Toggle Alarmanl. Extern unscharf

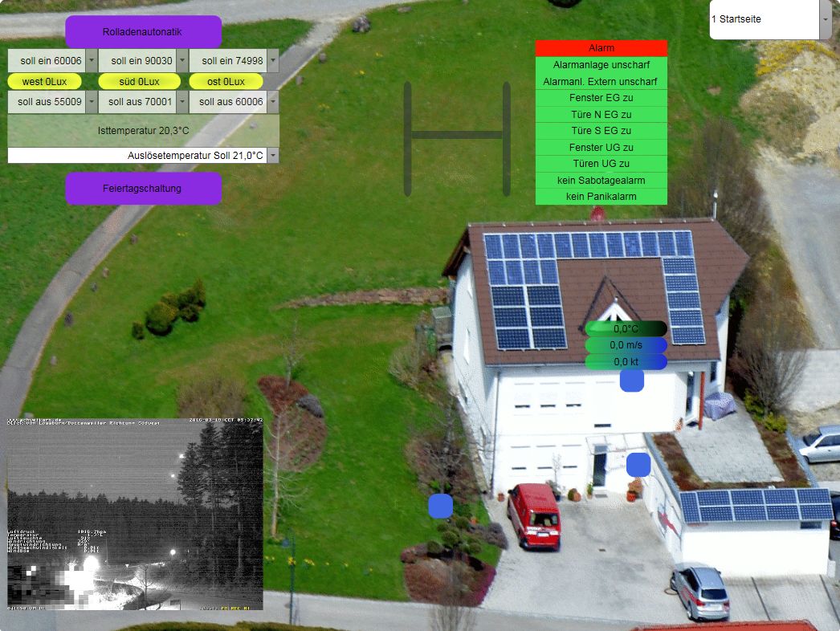point(601,82)
